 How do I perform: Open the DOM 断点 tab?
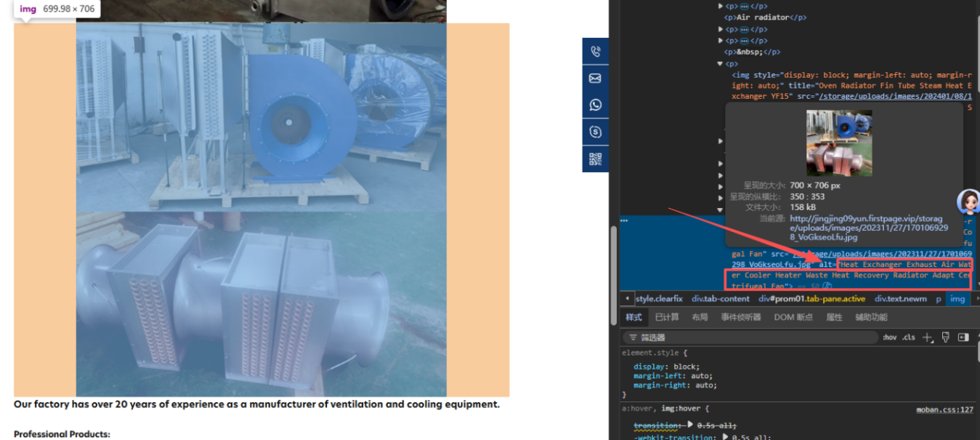(793, 317)
